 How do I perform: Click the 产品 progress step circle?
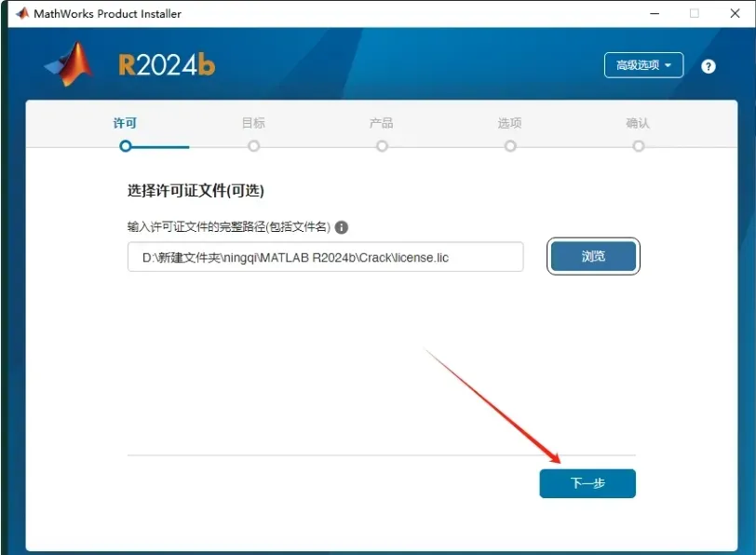(x=382, y=146)
